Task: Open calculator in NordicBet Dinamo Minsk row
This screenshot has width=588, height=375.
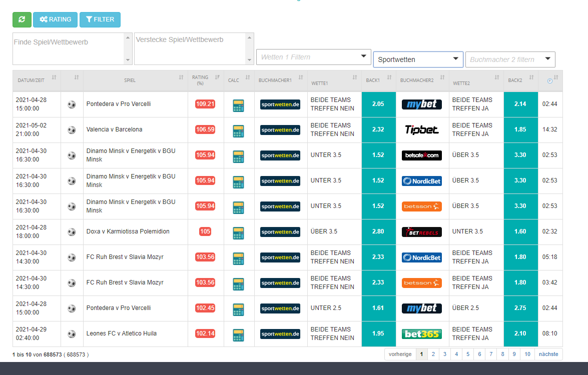Action: (239, 182)
